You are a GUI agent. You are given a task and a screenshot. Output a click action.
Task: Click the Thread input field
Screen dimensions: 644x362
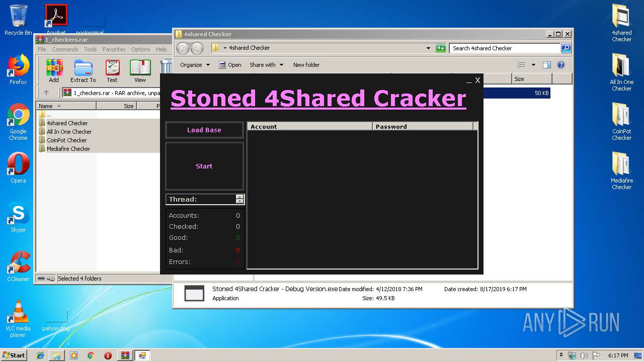201,199
